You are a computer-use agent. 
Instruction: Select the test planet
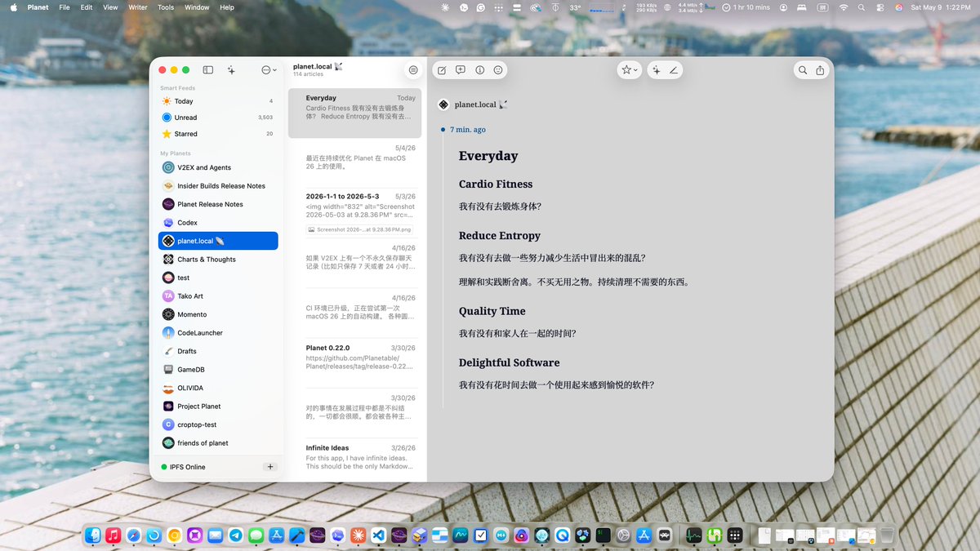coord(218,278)
